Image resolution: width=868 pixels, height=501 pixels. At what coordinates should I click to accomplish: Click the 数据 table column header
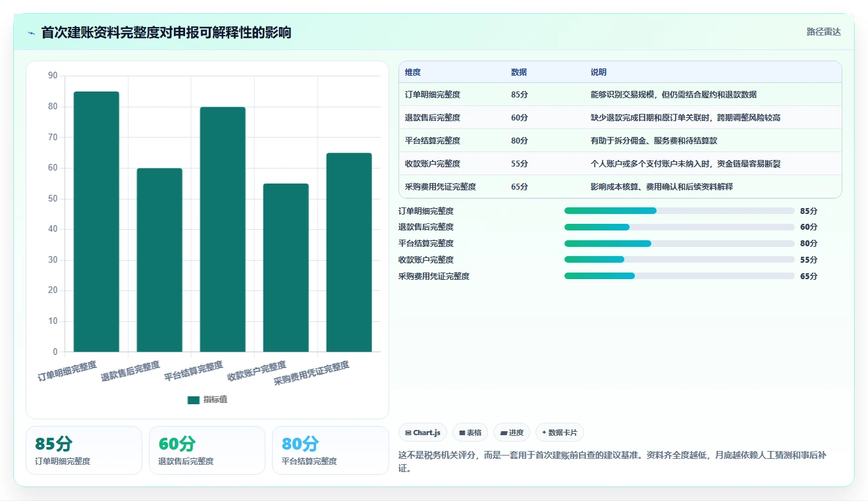click(x=519, y=72)
